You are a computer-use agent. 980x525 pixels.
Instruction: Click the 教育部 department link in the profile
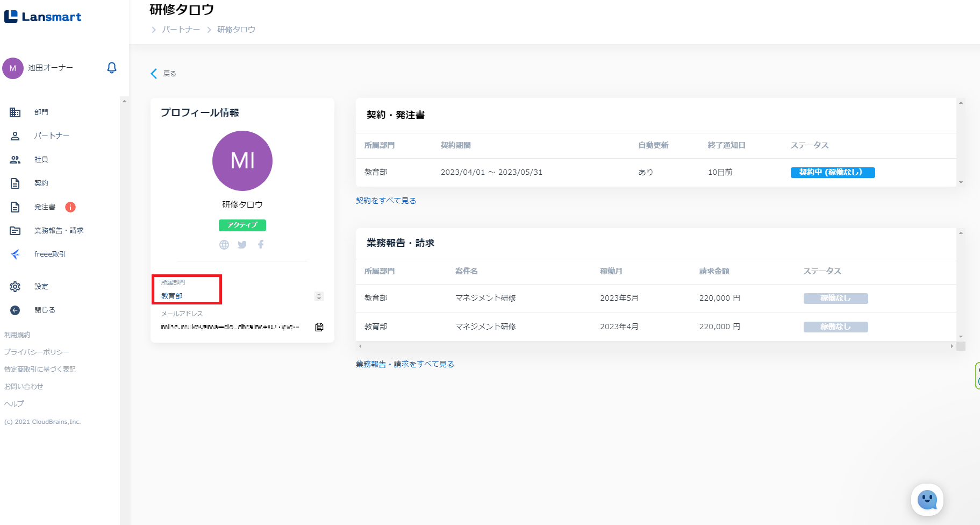pyautogui.click(x=172, y=296)
